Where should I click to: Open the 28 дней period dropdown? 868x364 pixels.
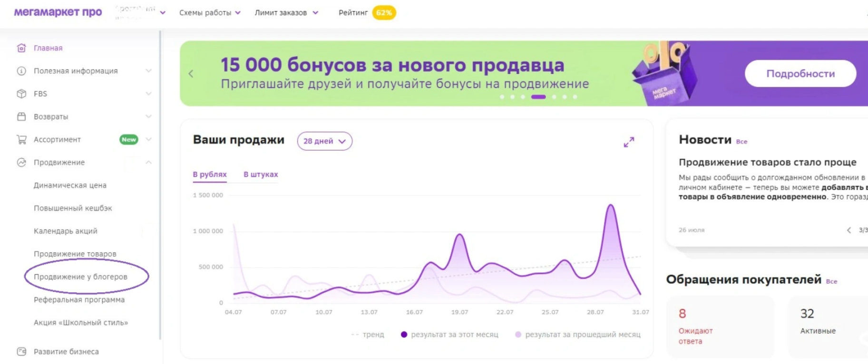coord(325,141)
